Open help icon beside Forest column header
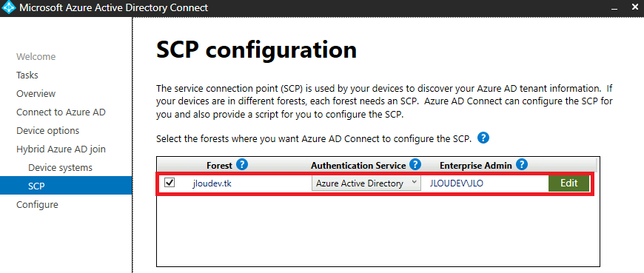 click(x=242, y=165)
